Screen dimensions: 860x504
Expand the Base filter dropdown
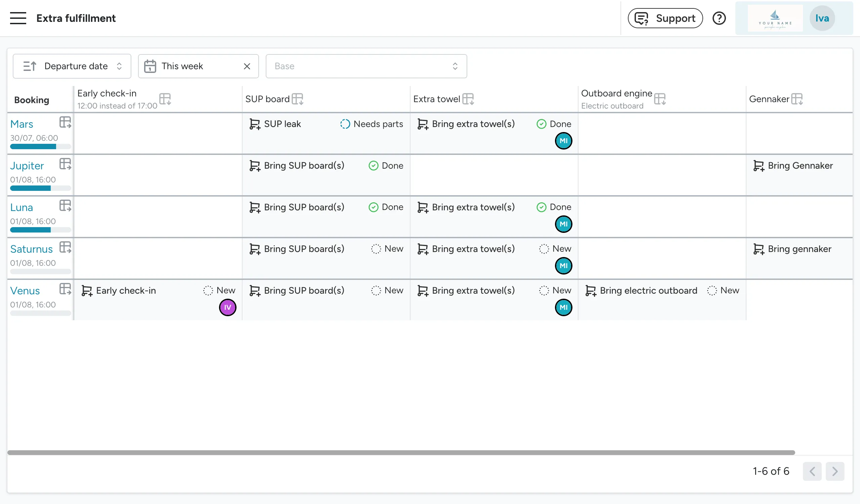366,66
